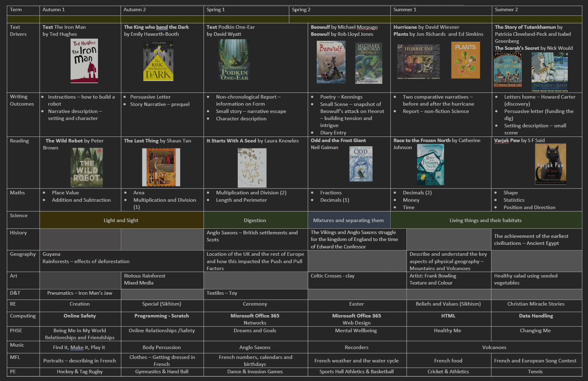The image size is (588, 381).
Task: Select the Hurricane book cover image
Action: click(418, 62)
